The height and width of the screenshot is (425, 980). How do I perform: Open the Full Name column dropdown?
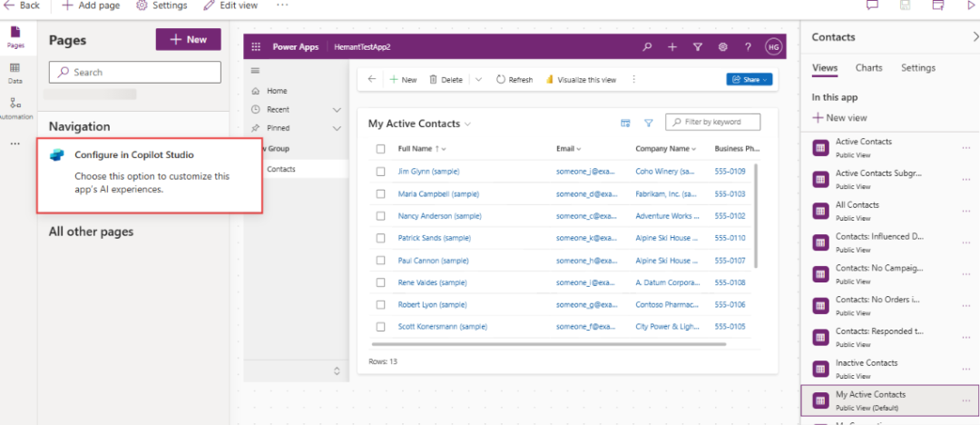(x=443, y=149)
